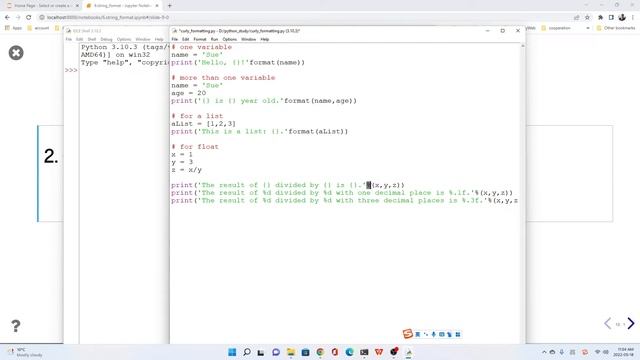640x360 pixels.
Task: Switch to string_format Jupyter tab
Action: [121, 6]
